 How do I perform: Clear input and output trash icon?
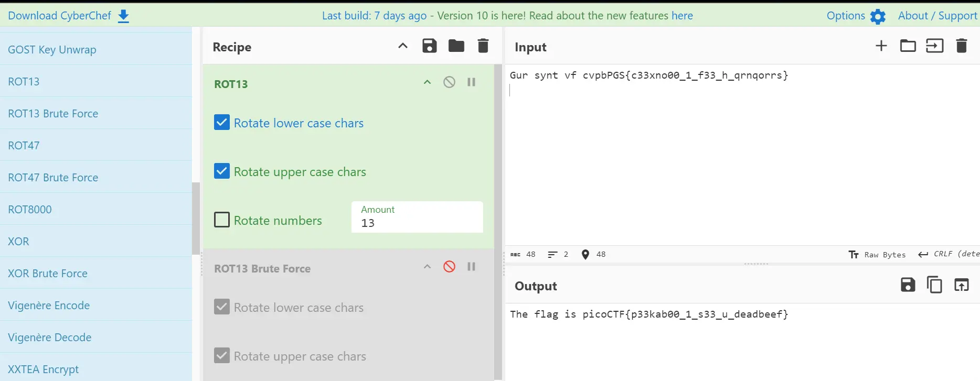pos(962,46)
